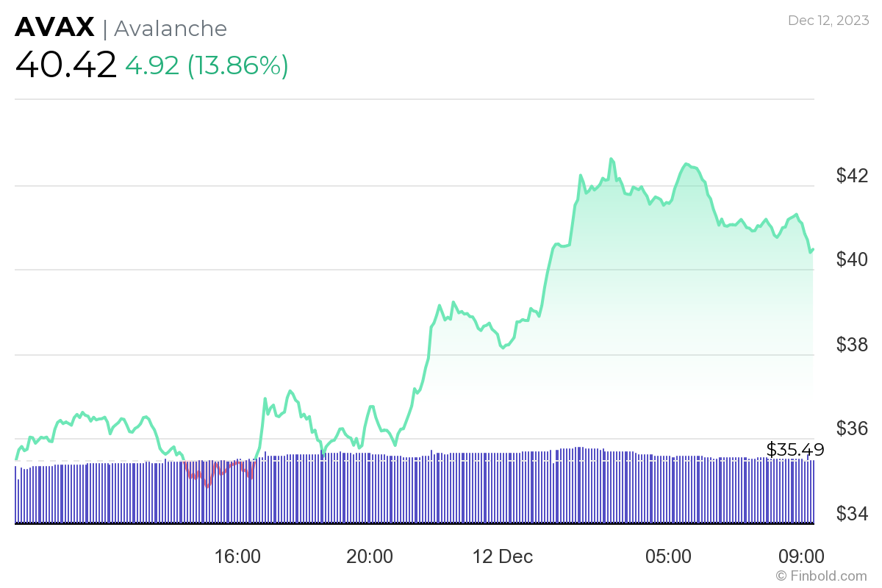Select the 09:00 time axis marker
Screen dimensions: 882x588
pyautogui.click(x=802, y=556)
